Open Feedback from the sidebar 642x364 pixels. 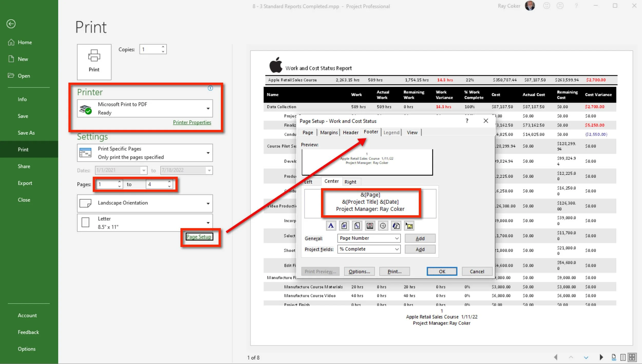[x=28, y=332]
